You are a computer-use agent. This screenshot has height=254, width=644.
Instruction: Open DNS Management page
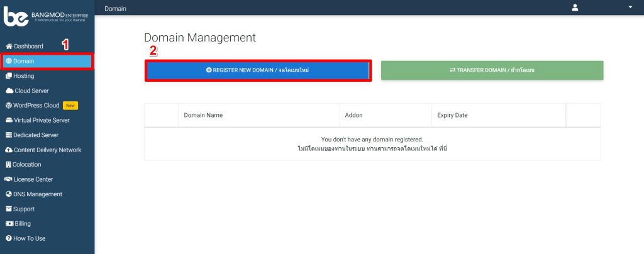pyautogui.click(x=38, y=194)
